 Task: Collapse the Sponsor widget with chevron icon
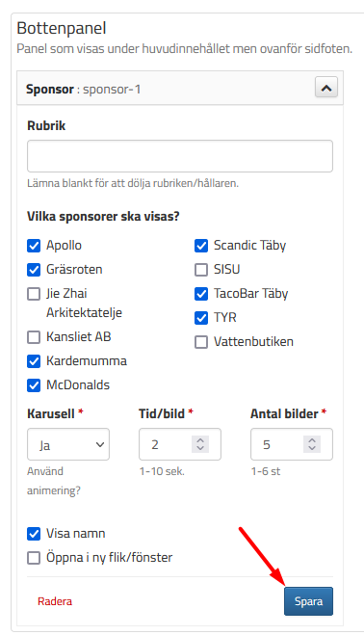(326, 88)
